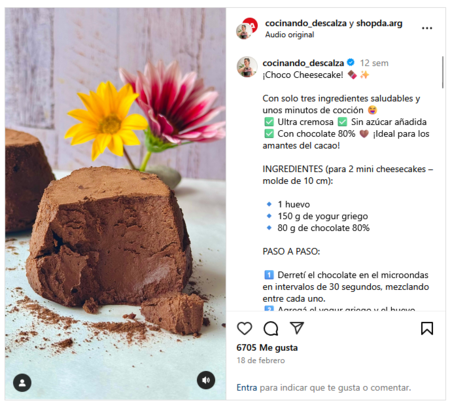The image size is (450, 405).
Task: Show tagged people on the video
Action: (x=22, y=383)
